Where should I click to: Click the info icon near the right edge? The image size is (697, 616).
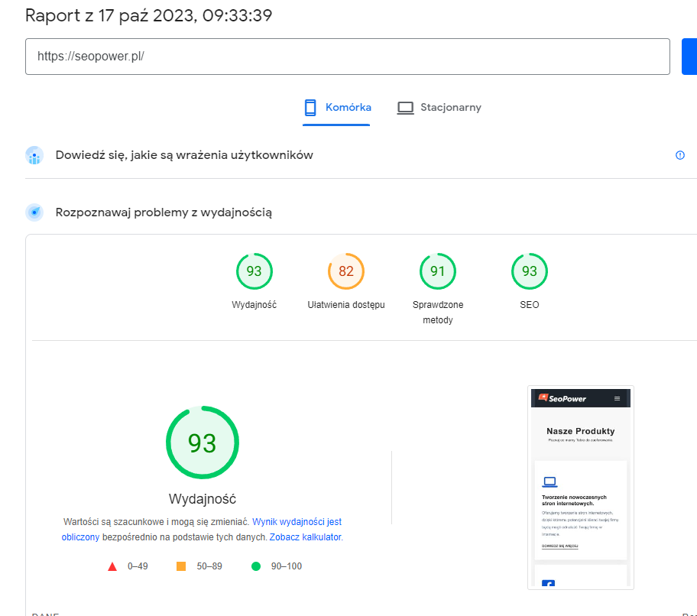[680, 155]
